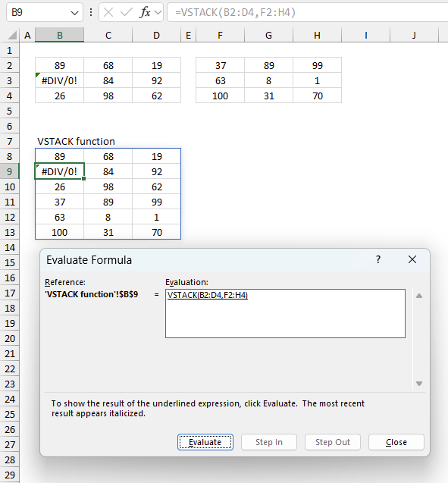Select row 13 header

10,232
